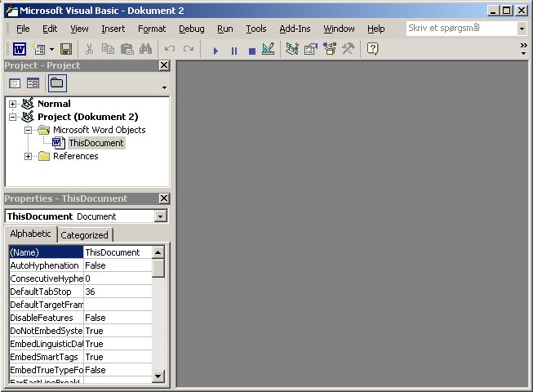Click the Reset stop icon
Viewport: 533px width, 392px height.
252,51
